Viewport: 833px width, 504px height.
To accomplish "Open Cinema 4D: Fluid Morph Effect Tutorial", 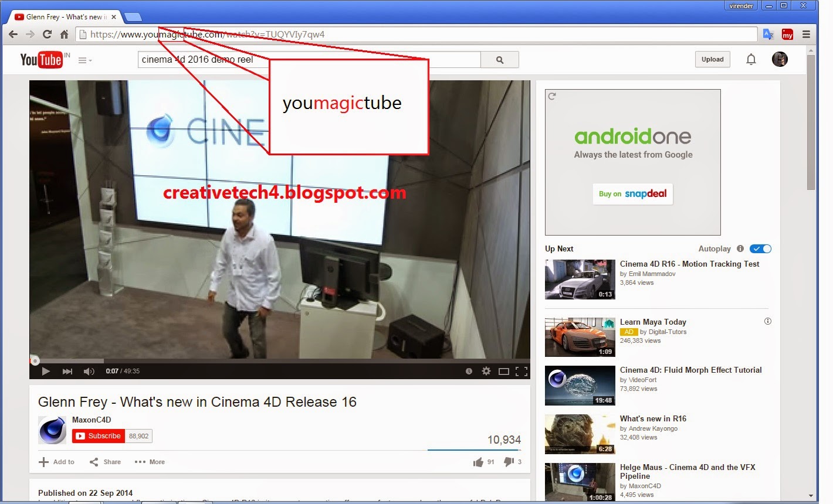I will pos(691,370).
